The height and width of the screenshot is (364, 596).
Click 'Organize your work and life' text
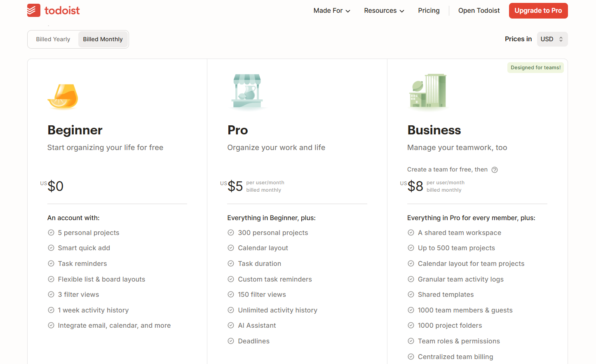coord(276,148)
